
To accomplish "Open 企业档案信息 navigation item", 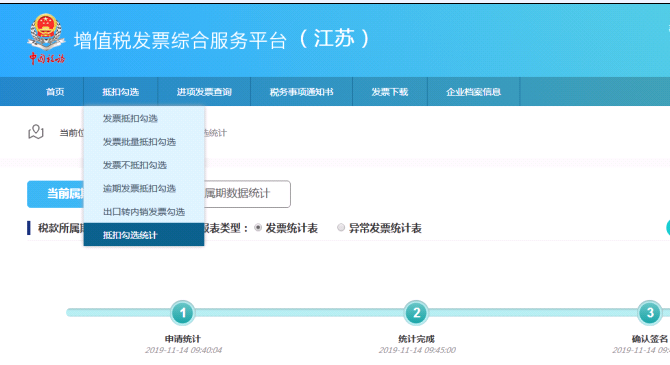I will click(473, 92).
